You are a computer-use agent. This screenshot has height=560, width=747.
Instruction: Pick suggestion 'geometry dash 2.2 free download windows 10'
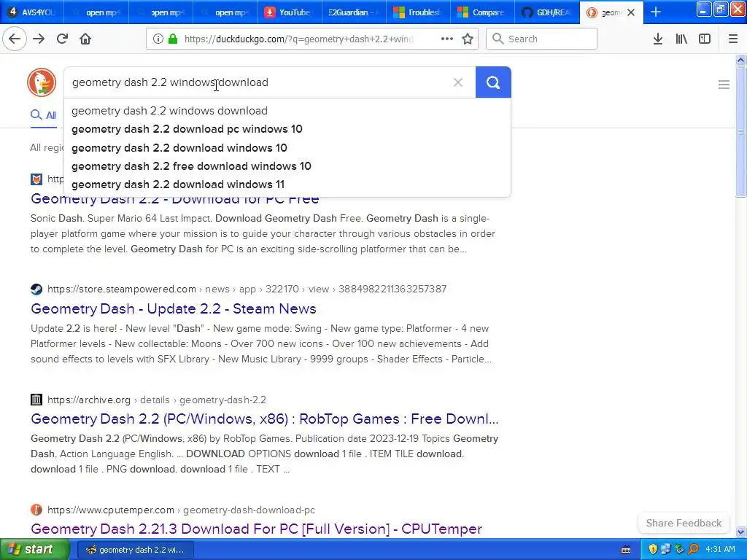coord(287,166)
